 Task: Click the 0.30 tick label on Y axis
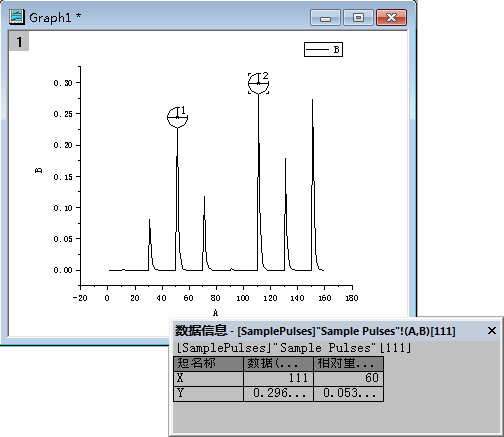click(x=63, y=83)
